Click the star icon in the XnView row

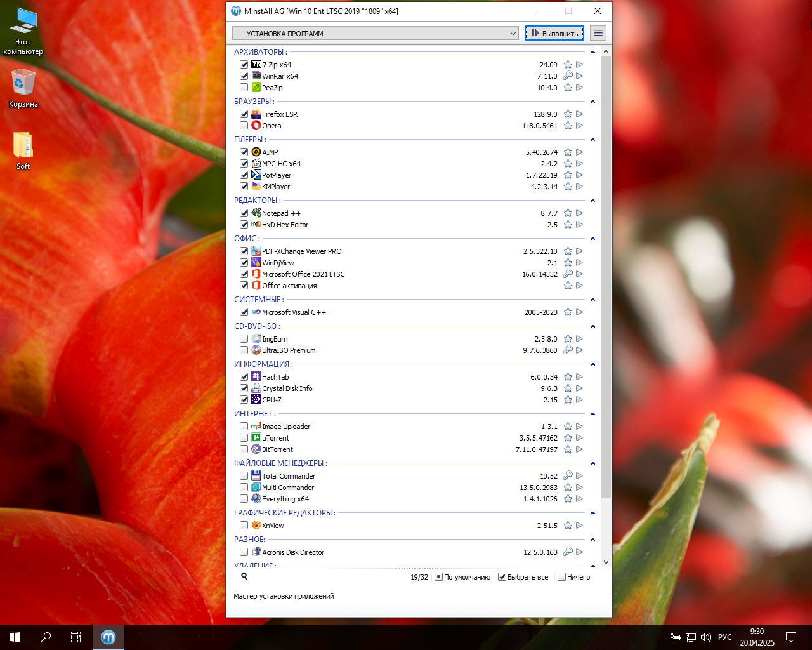point(568,526)
